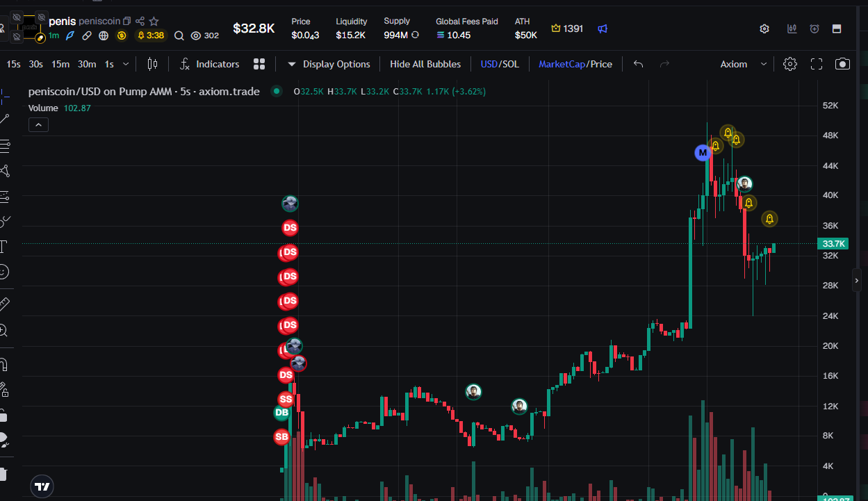
Task: Expand the Display Options dropdown
Action: 329,64
